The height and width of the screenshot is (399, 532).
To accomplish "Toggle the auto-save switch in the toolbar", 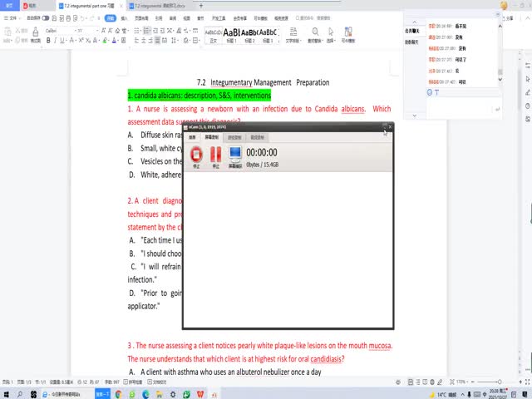I will pyautogui.click(x=46, y=17).
